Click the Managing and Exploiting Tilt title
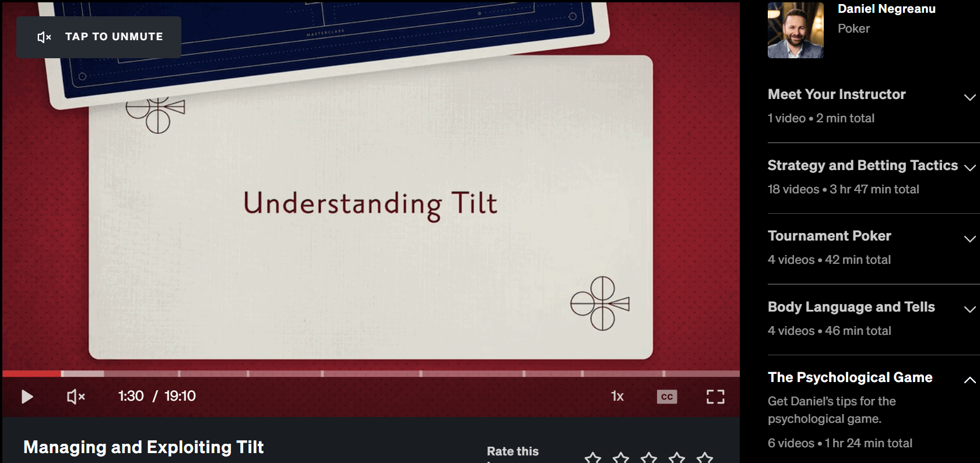 point(143,447)
